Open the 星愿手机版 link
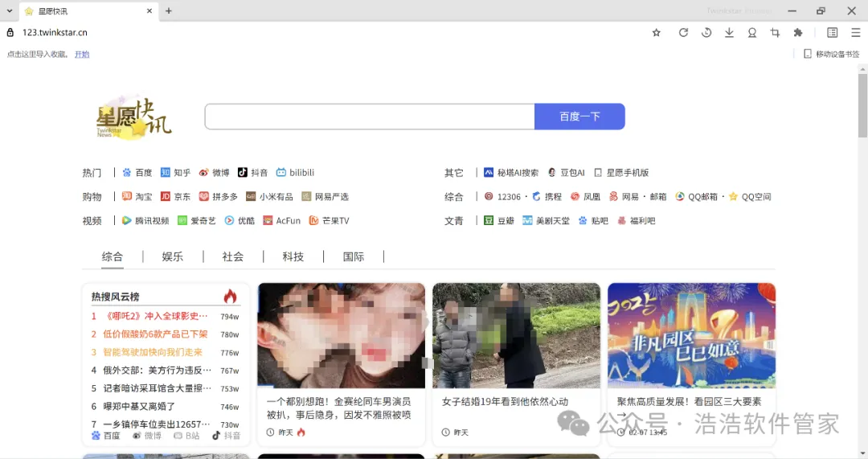 (621, 173)
